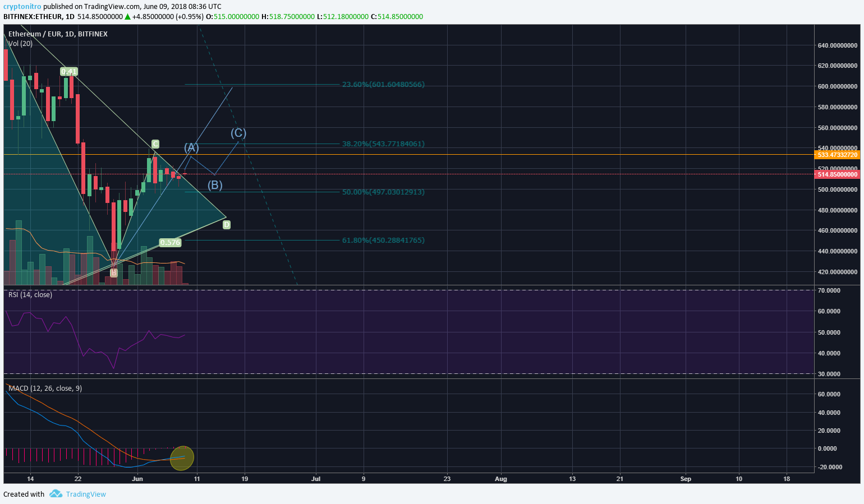Click the 61.80%(450.28841765) Fibonacci level label
The width and height of the screenshot is (864, 504).
[383, 241]
